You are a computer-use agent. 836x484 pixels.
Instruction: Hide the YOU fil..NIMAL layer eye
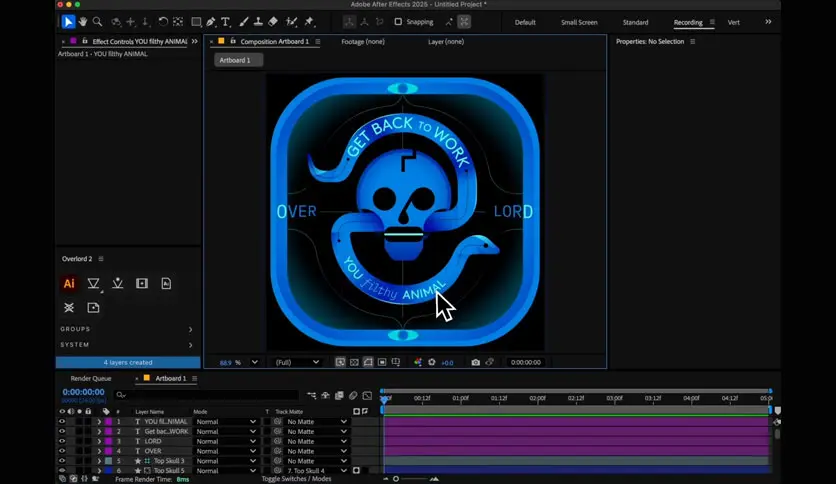coord(62,422)
